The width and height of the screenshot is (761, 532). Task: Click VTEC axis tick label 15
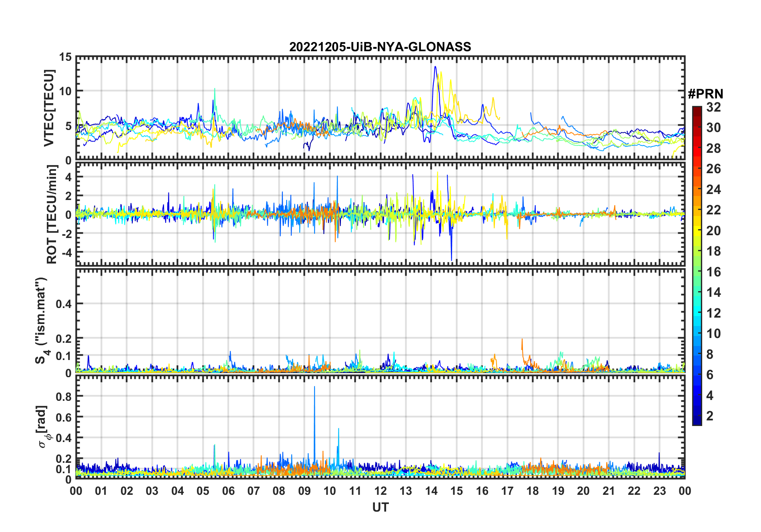(x=65, y=57)
